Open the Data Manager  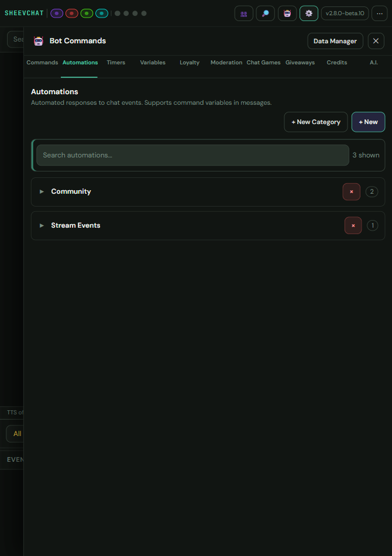[x=335, y=41]
